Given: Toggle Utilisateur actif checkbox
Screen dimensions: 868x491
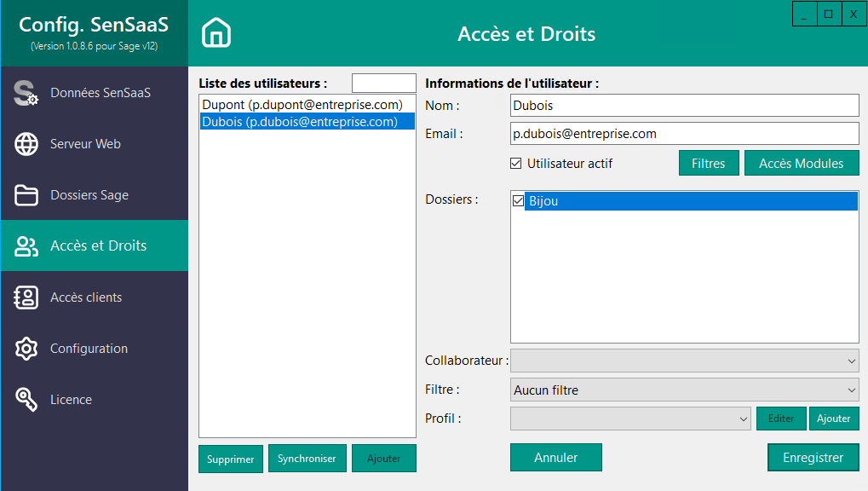Looking at the screenshot, I should click(x=516, y=164).
